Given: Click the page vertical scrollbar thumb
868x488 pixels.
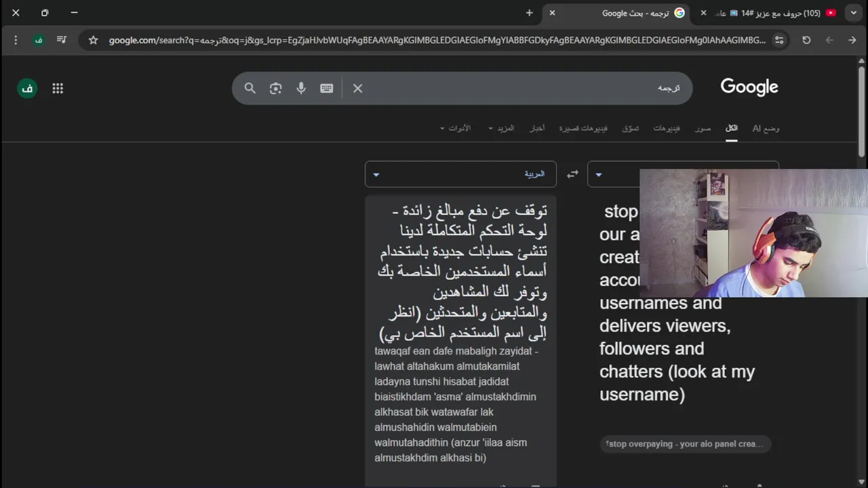Looking at the screenshot, I should pos(862,112).
